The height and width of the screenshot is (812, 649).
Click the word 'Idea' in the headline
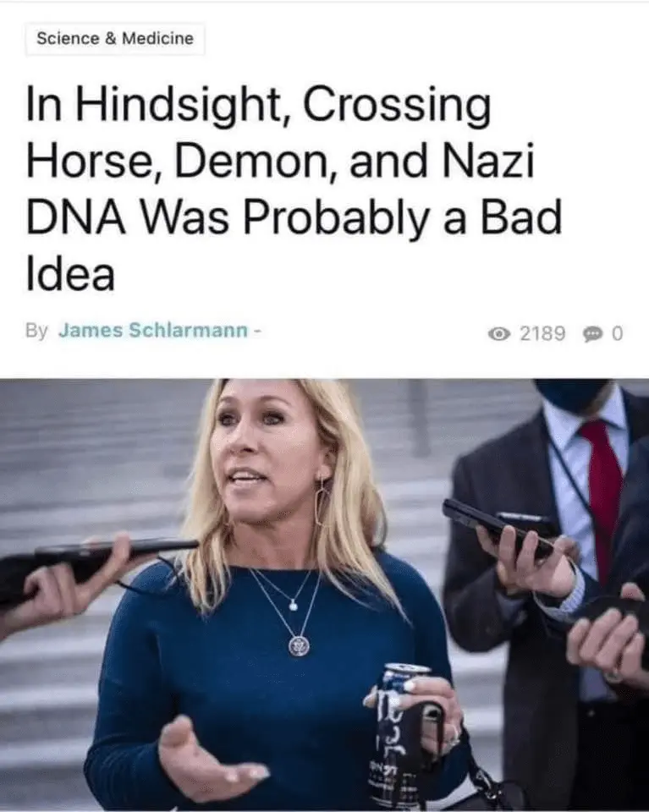click(70, 274)
